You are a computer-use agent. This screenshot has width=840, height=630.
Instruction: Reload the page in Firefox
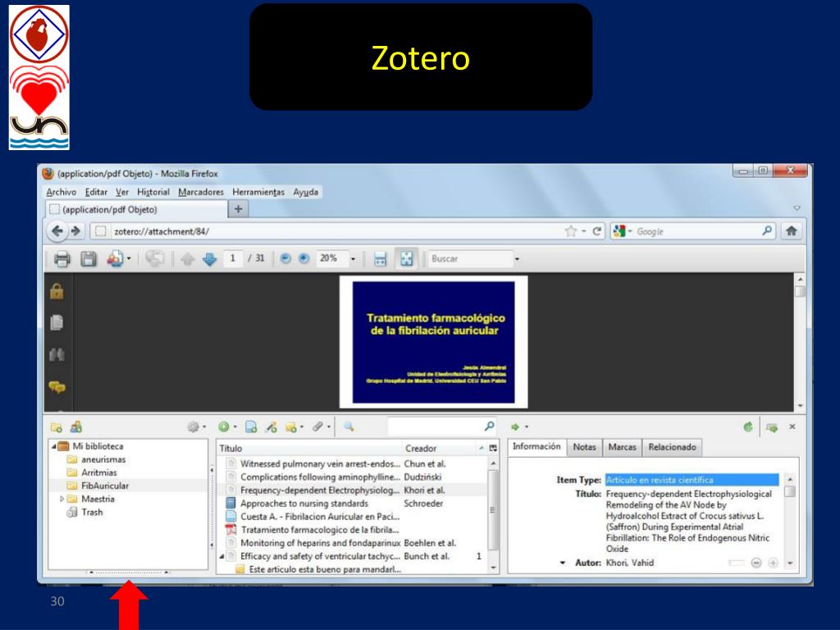coord(597,231)
